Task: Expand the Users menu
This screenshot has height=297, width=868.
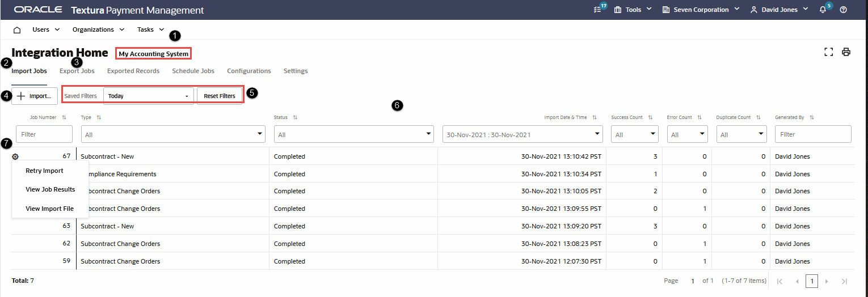Action: point(46,29)
